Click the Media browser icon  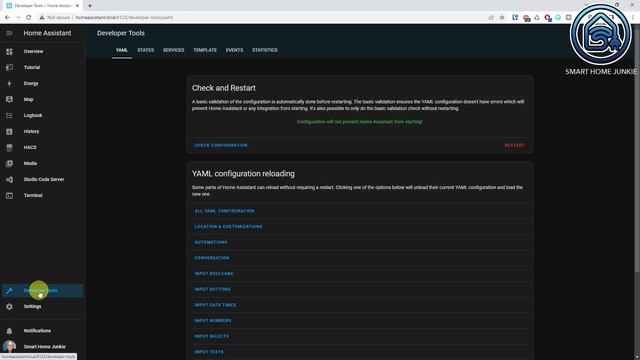click(9, 163)
